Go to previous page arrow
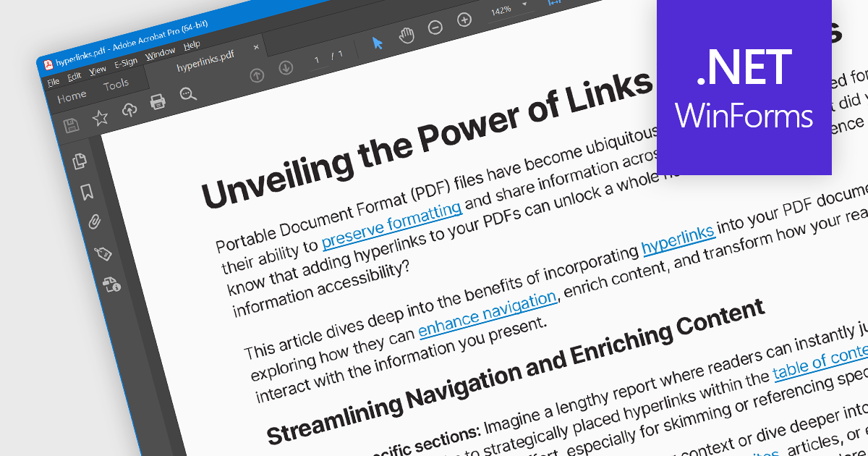Image resolution: width=868 pixels, height=456 pixels. pyautogui.click(x=256, y=75)
